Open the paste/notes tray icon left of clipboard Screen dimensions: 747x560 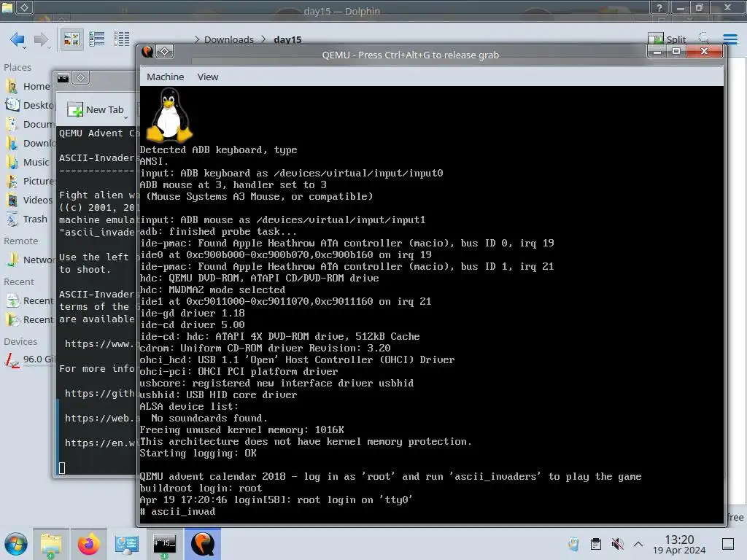coord(573,544)
